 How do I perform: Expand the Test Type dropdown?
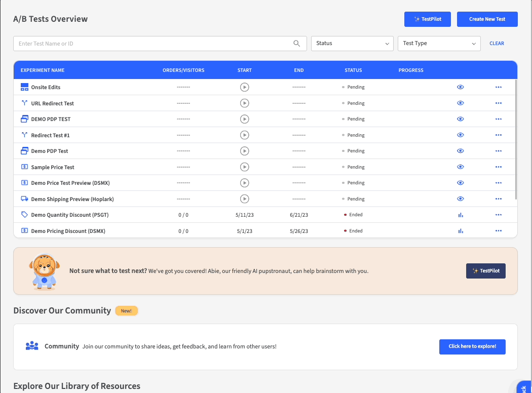439,44
